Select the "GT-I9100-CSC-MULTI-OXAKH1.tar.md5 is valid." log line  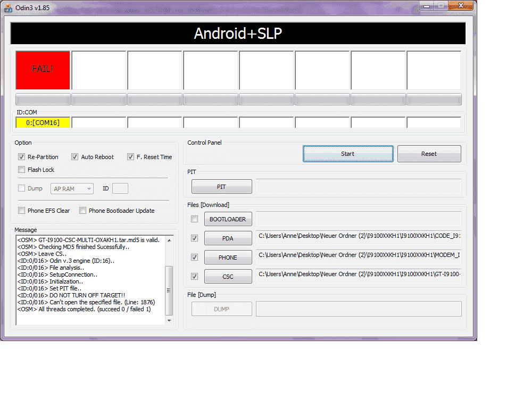click(x=88, y=240)
